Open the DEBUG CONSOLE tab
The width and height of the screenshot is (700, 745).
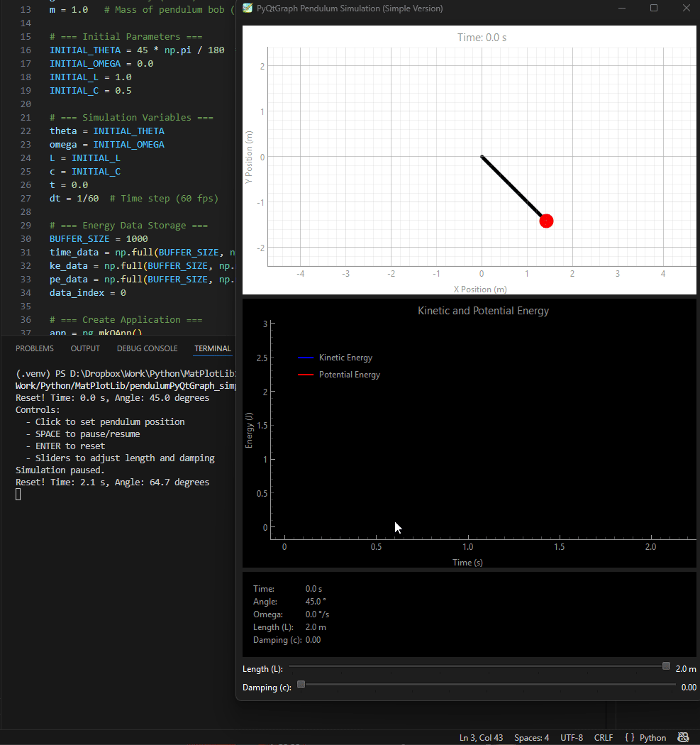click(147, 348)
